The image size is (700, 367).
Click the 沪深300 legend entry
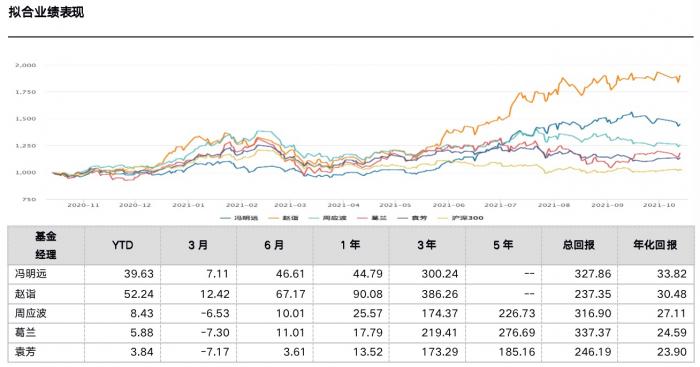click(460, 218)
